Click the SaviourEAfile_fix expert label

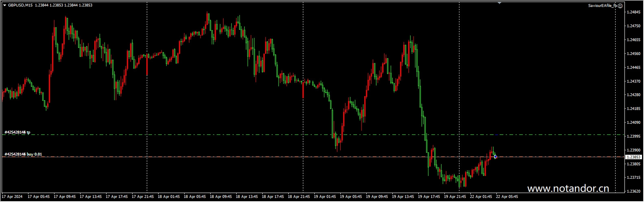[x=602, y=6]
